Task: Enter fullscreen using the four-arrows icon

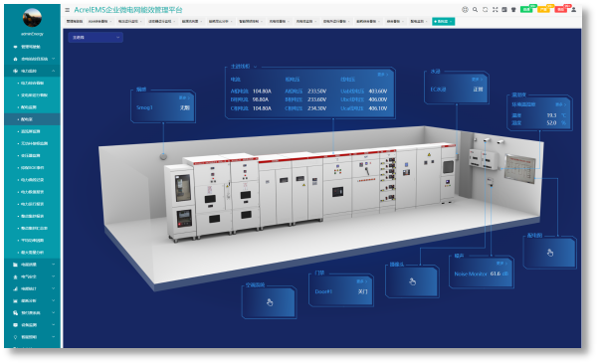Action: [496, 10]
